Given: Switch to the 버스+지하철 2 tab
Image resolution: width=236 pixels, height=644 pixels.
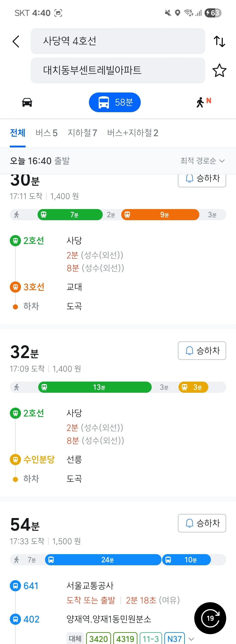Looking at the screenshot, I should click(x=133, y=133).
